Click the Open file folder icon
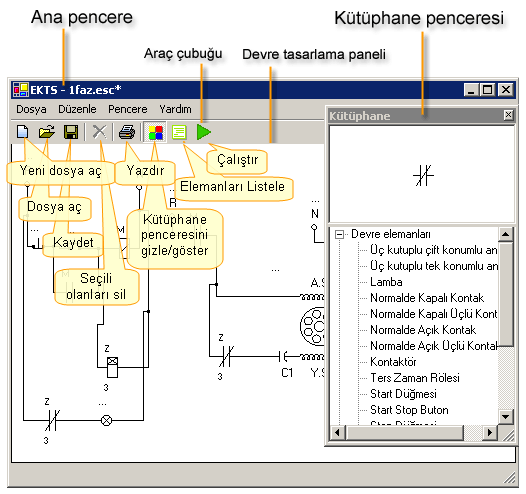 pyautogui.click(x=47, y=132)
